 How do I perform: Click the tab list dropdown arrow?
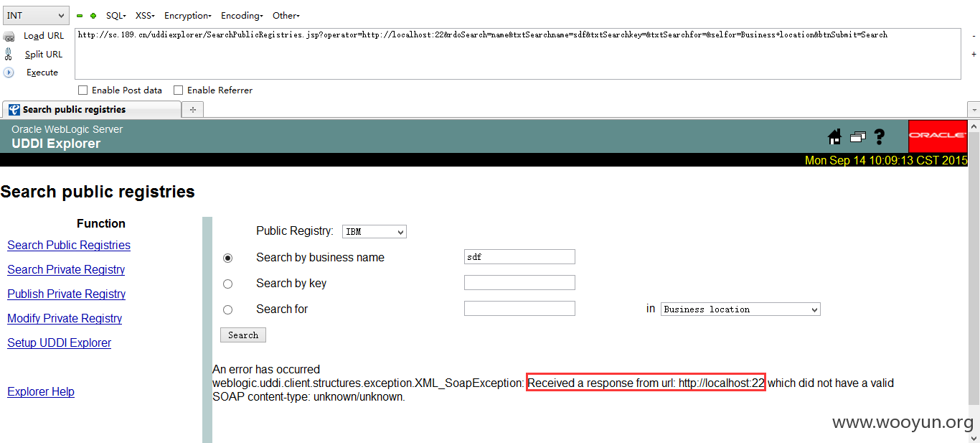[974, 110]
